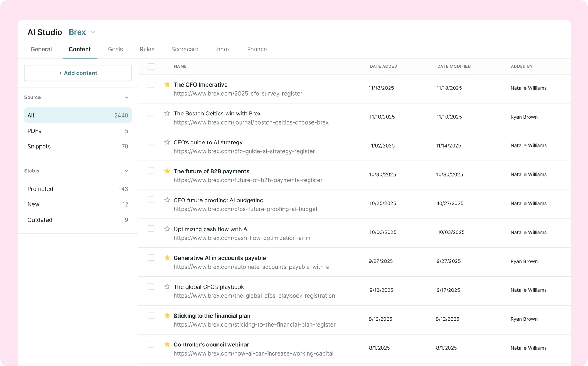This screenshot has height=366, width=588.
Task: Unstar The future of B2B payments
Action: tap(167, 171)
